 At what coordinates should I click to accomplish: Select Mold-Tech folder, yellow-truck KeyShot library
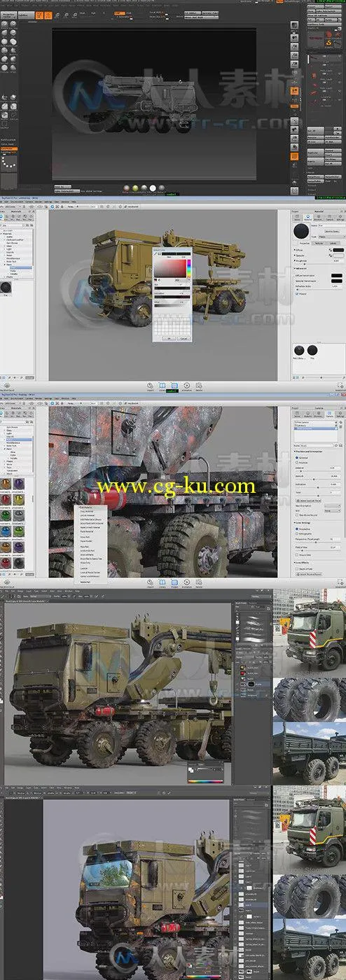(11, 262)
